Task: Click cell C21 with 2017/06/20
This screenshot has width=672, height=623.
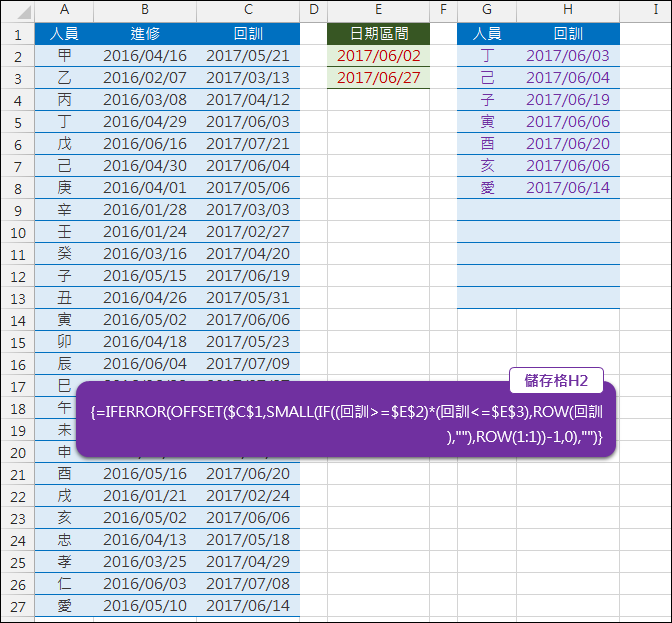Action: (248, 474)
